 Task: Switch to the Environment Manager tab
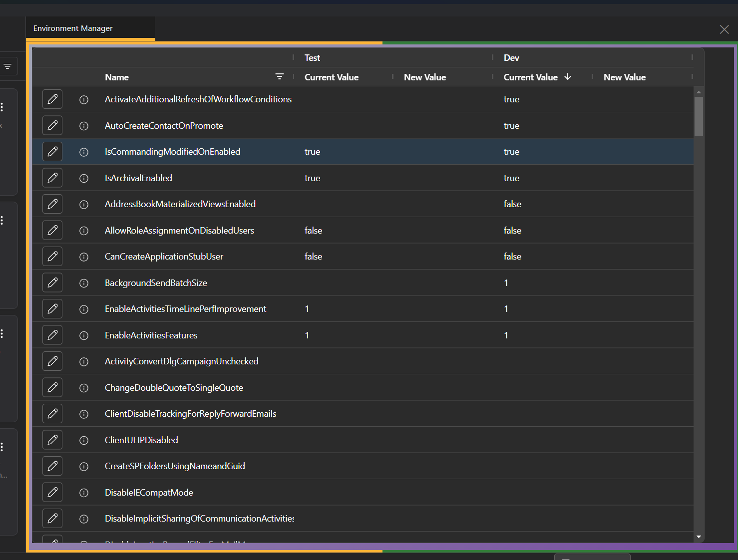click(x=72, y=28)
